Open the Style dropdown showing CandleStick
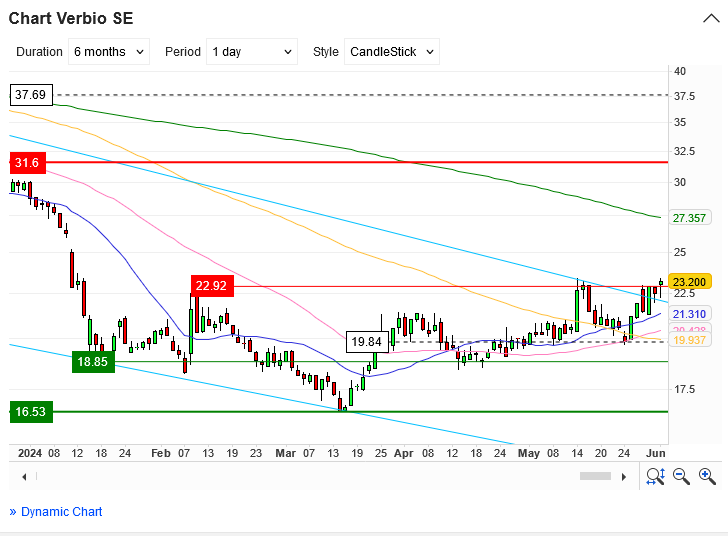 pyautogui.click(x=391, y=52)
